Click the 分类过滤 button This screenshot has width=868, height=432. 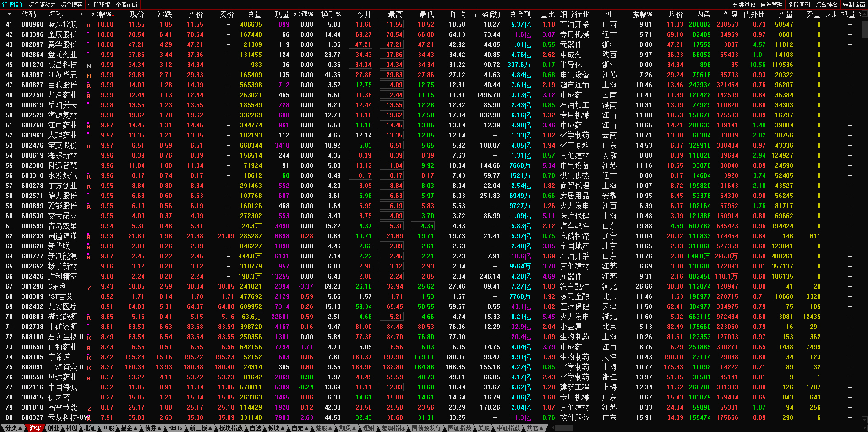(x=744, y=5)
